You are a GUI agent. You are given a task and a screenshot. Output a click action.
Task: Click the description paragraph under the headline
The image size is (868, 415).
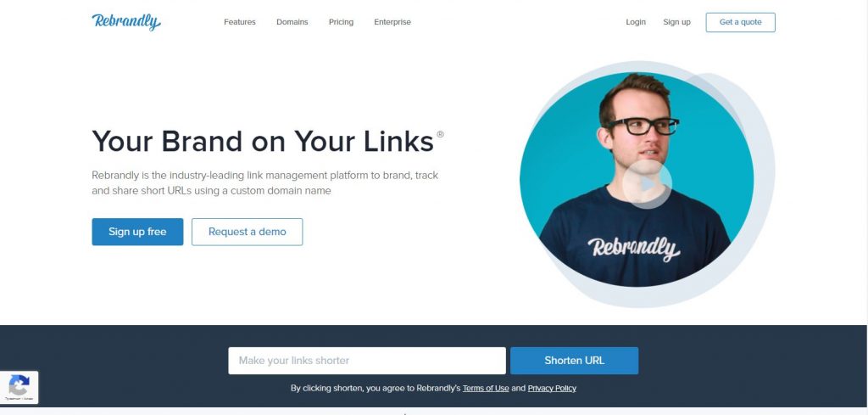coord(265,182)
